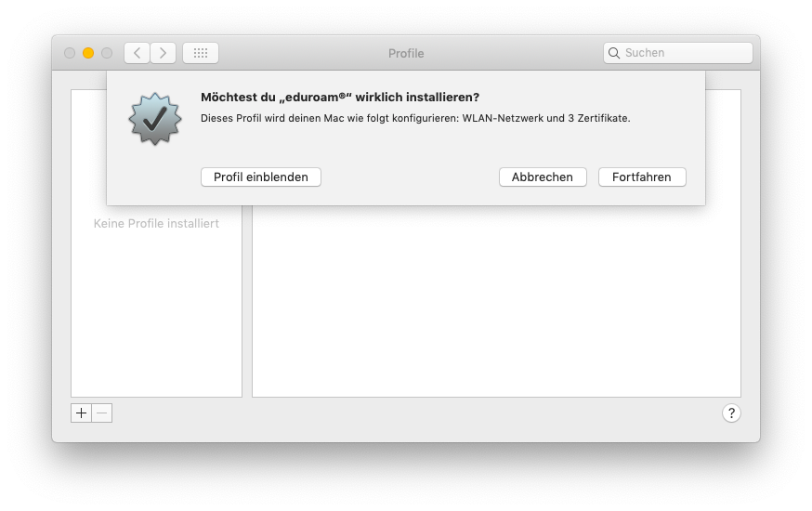Click the verified checkmark badge icon
Image resolution: width=812 pixels, height=511 pixels.
tap(155, 119)
